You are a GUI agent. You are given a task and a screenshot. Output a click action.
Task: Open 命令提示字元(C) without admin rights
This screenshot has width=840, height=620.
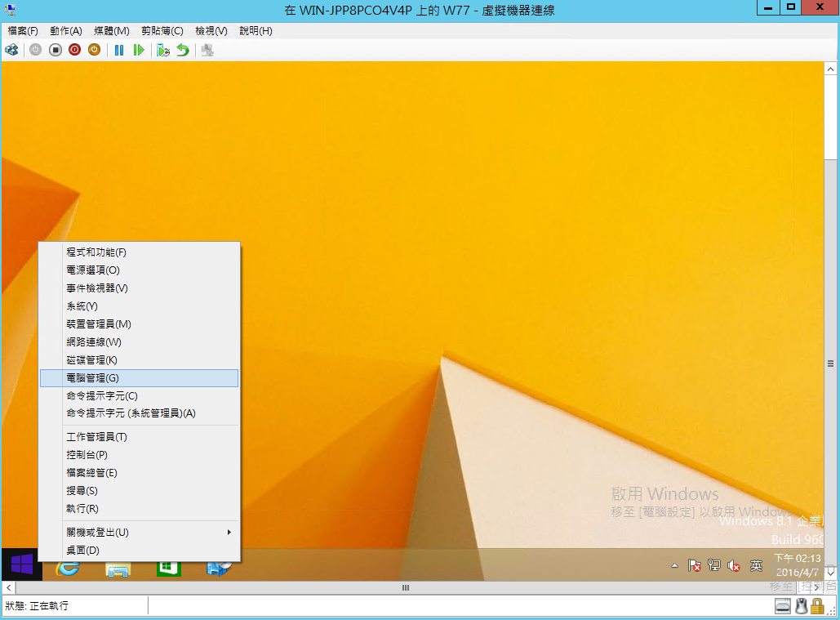click(140, 396)
